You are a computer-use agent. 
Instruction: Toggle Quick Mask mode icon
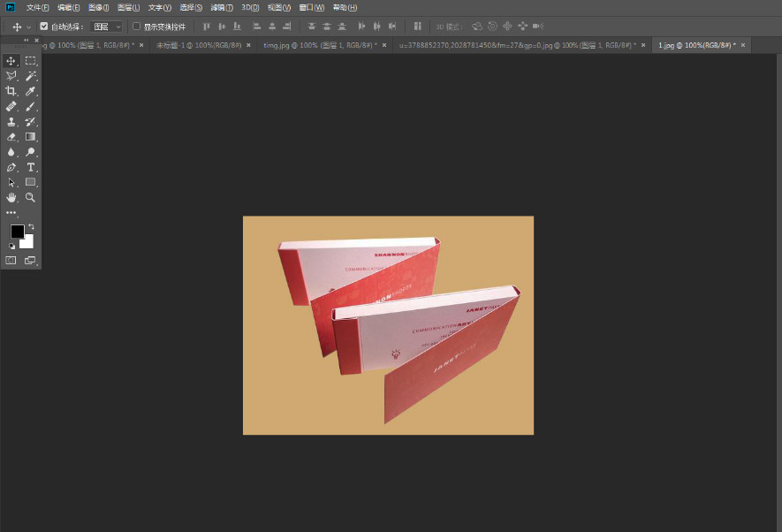11,261
